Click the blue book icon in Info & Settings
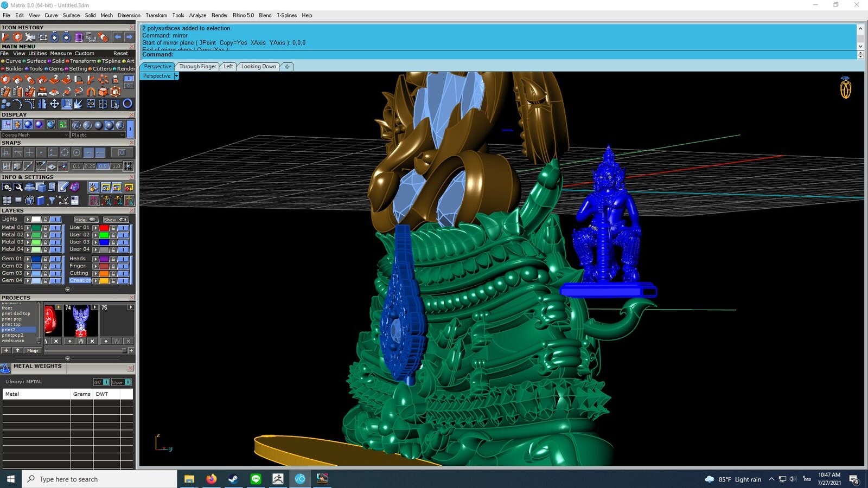 click(x=41, y=200)
